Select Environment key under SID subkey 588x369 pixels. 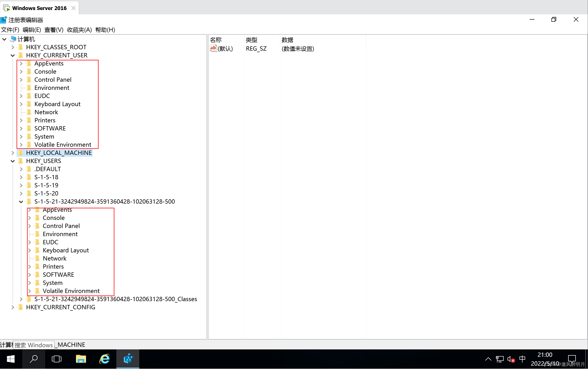tap(60, 234)
